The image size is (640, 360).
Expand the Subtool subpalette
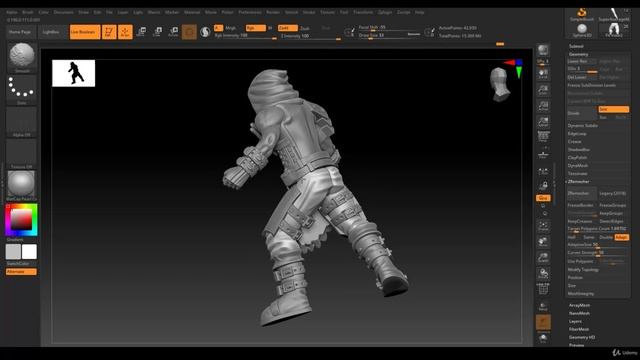(x=576, y=46)
